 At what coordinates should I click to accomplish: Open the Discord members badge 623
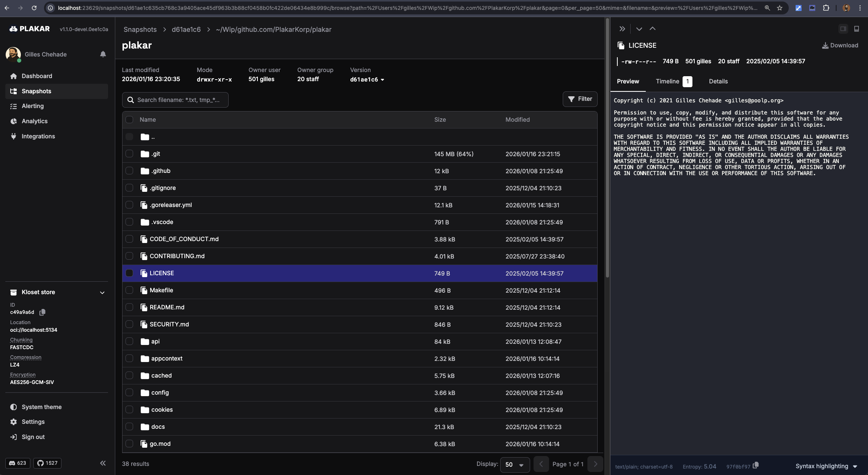pyautogui.click(x=17, y=463)
